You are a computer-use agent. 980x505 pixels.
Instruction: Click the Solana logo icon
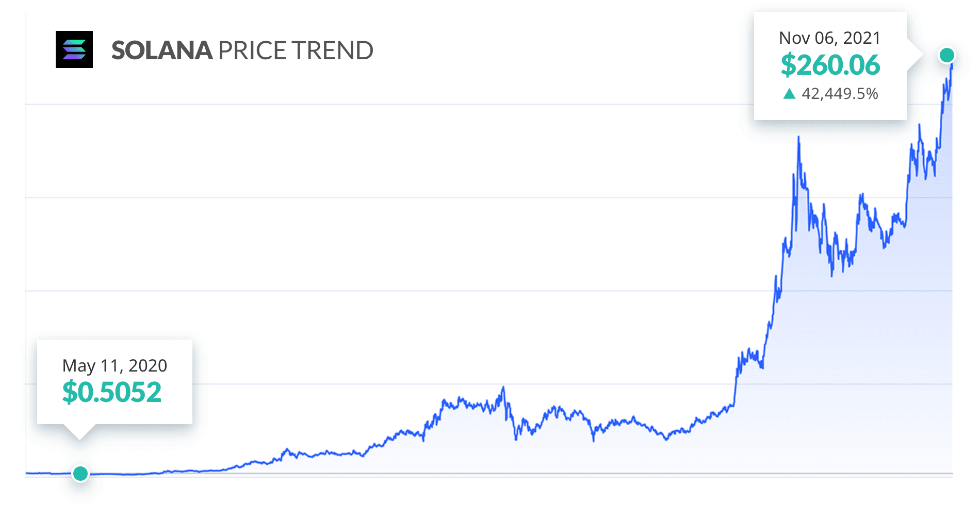click(x=74, y=49)
